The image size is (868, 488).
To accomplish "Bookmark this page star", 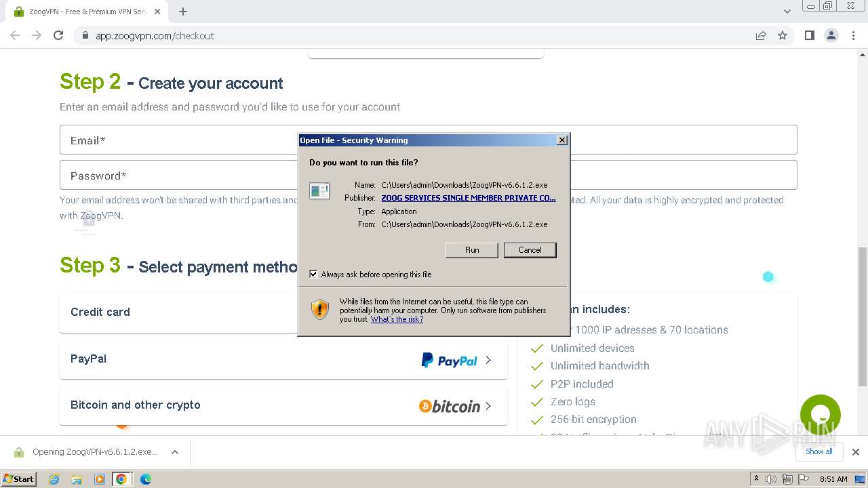I will click(783, 35).
